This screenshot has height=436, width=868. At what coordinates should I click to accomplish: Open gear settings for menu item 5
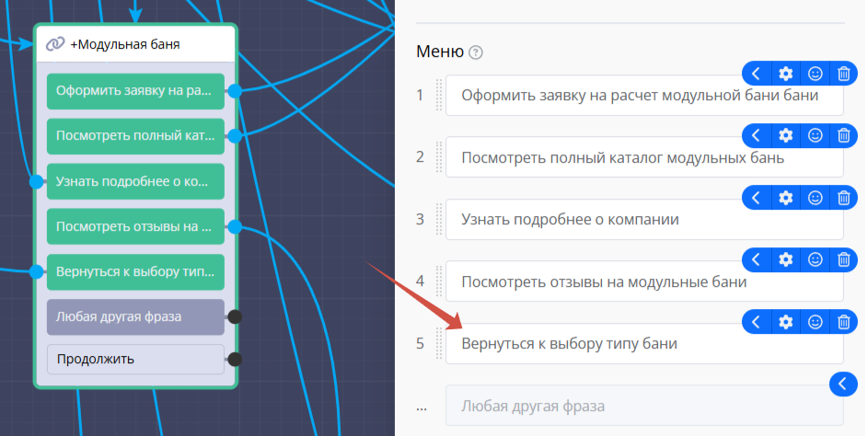(x=785, y=322)
